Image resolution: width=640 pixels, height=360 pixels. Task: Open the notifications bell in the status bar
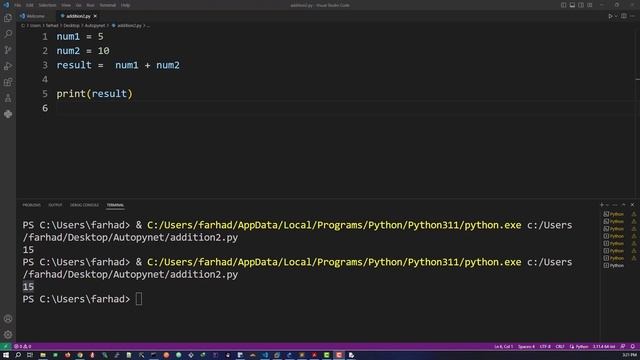click(633, 347)
